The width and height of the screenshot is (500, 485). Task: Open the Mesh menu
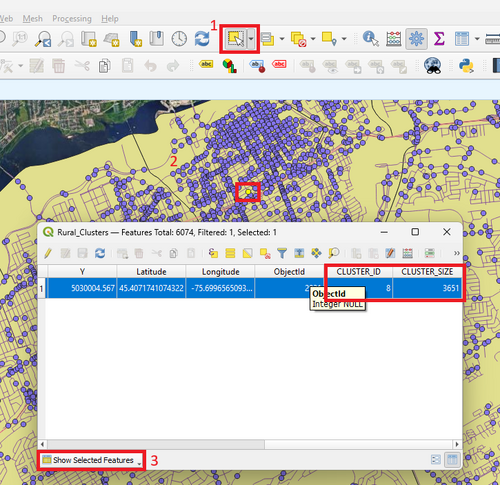pos(32,19)
